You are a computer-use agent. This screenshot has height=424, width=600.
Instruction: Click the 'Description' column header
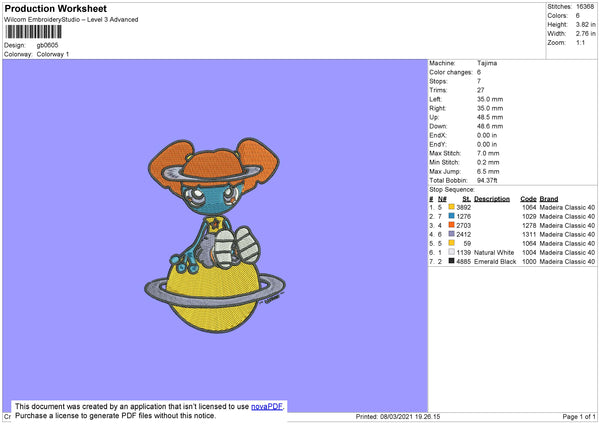(x=492, y=199)
